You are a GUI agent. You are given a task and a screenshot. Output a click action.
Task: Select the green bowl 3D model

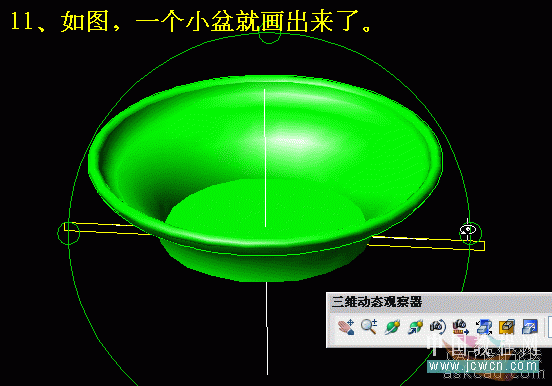point(265,178)
